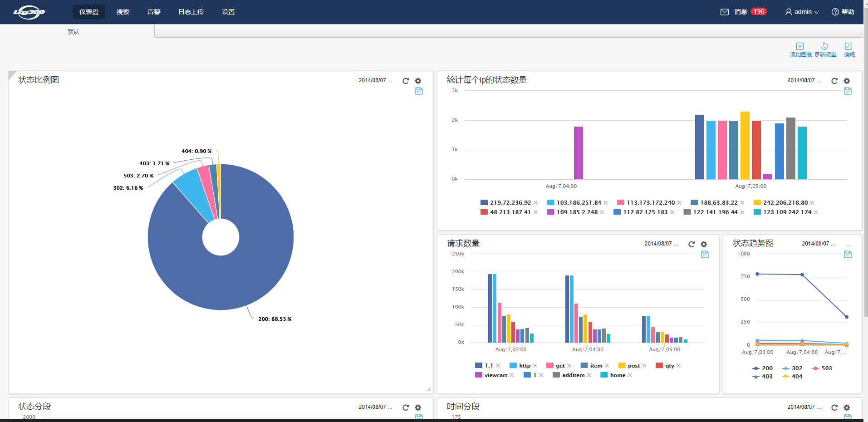Remove 117.87.125.183 series with its X
This screenshot has width=868, height=422.
point(672,212)
